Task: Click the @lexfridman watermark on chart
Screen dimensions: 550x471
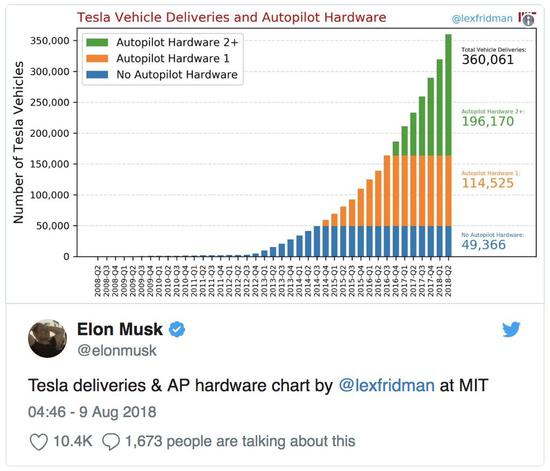Action: 482,18
